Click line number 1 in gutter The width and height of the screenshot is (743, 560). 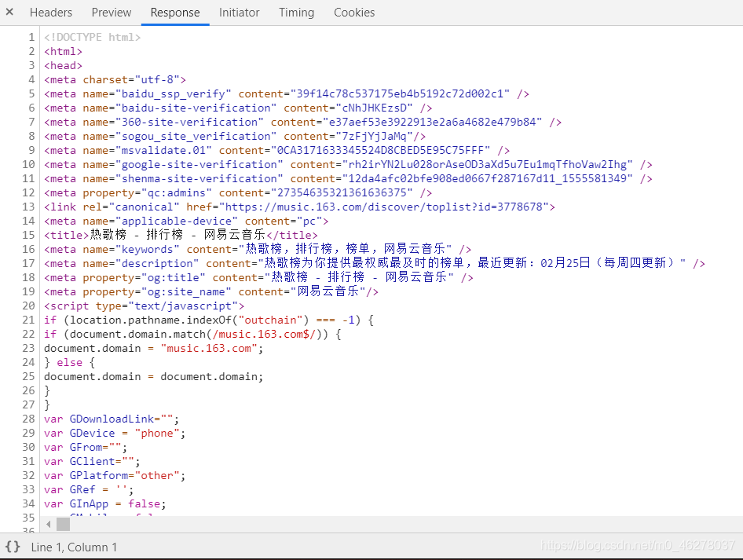[x=31, y=37]
